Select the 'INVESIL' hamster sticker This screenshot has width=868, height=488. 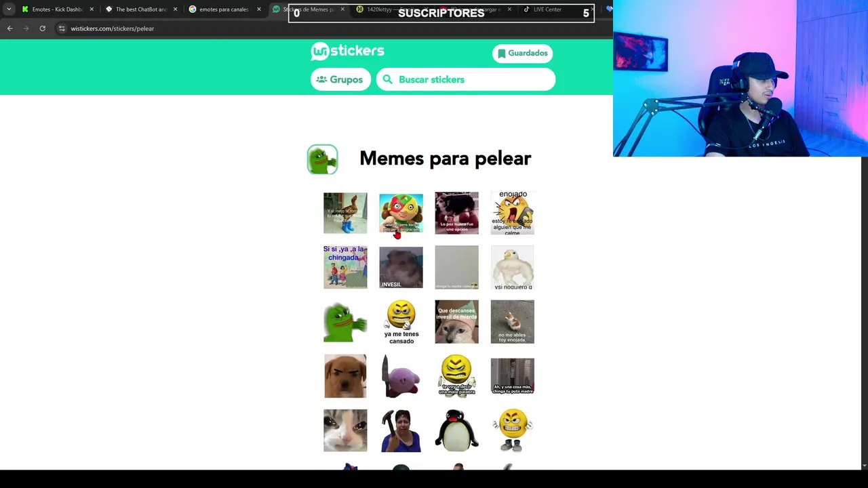tap(401, 267)
